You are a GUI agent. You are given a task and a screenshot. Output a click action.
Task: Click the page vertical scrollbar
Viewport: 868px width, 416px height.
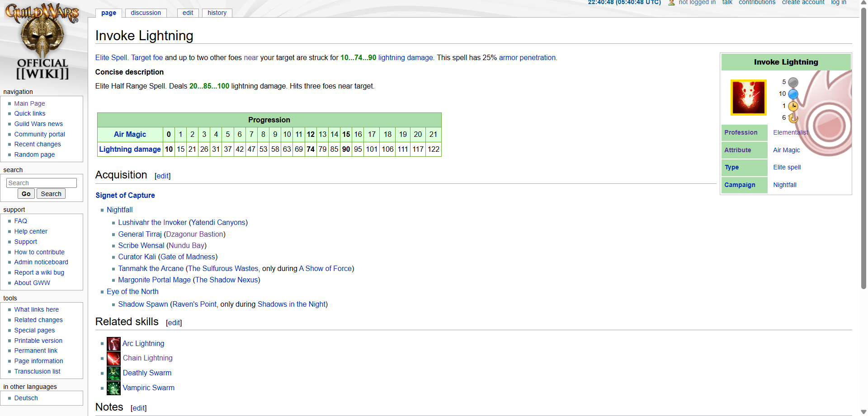coord(863,148)
